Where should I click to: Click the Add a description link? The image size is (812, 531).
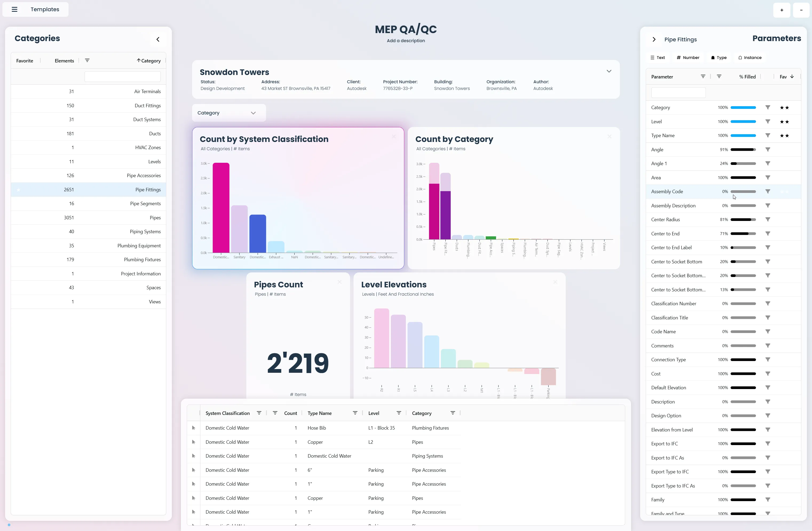coord(406,41)
